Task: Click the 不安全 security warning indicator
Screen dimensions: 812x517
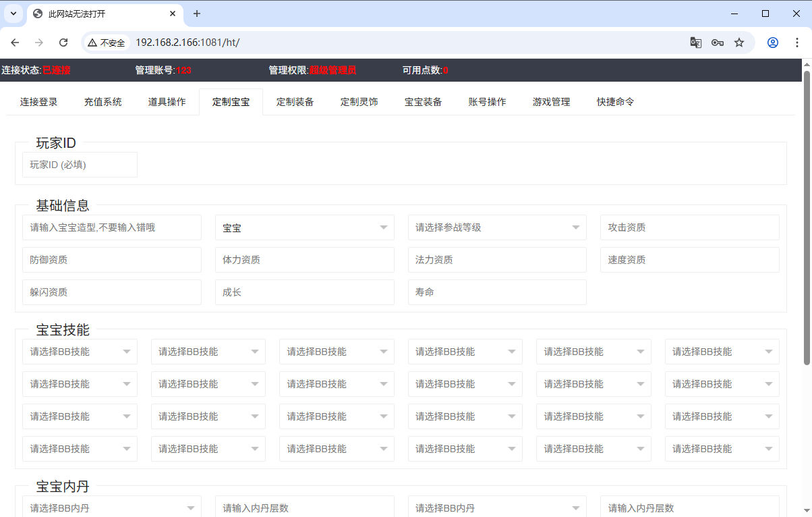Action: [x=107, y=43]
